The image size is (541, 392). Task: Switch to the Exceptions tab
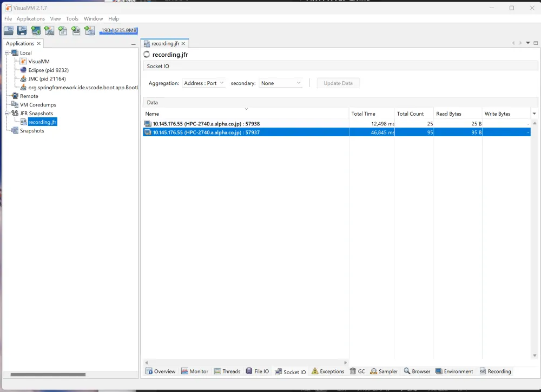pos(328,371)
